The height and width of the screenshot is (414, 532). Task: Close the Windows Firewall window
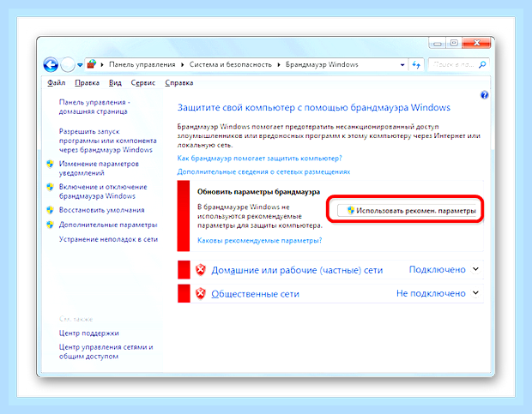point(476,43)
